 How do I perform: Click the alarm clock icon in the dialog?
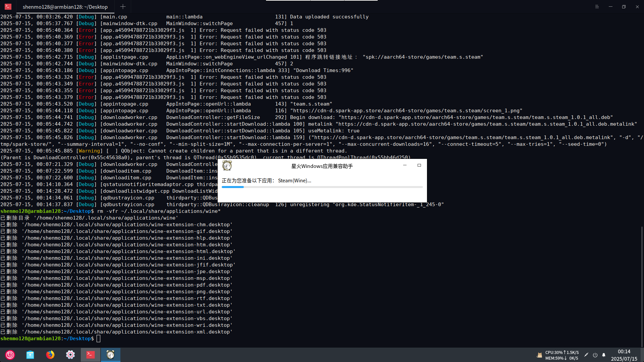click(227, 165)
